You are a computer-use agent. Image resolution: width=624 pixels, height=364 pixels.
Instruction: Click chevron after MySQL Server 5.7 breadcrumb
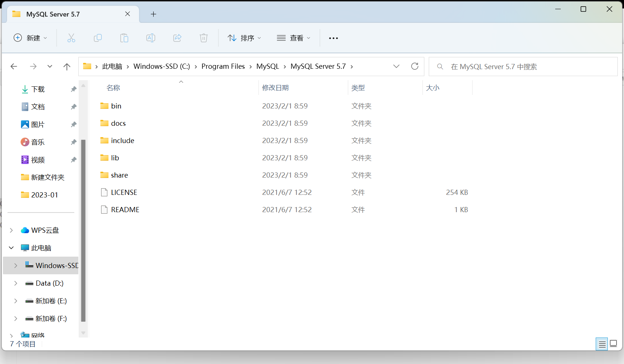pos(352,67)
